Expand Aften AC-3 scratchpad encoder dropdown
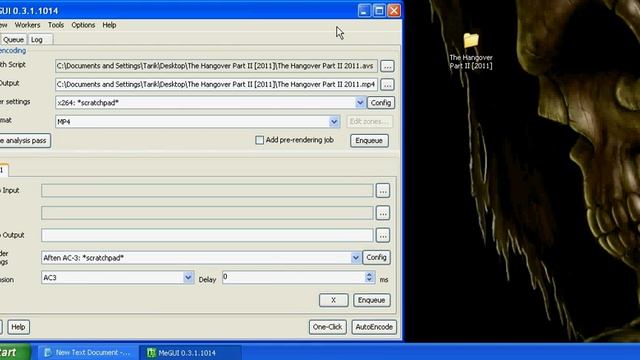 (356, 258)
